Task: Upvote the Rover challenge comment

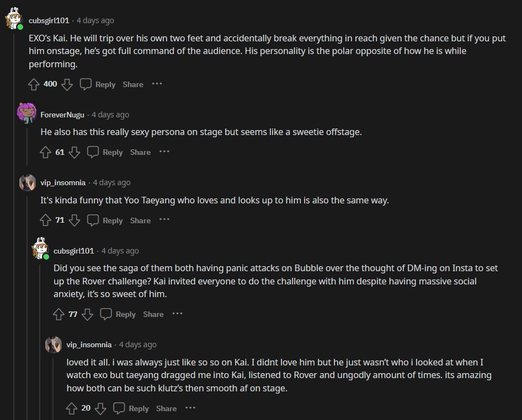Action: 59,314
